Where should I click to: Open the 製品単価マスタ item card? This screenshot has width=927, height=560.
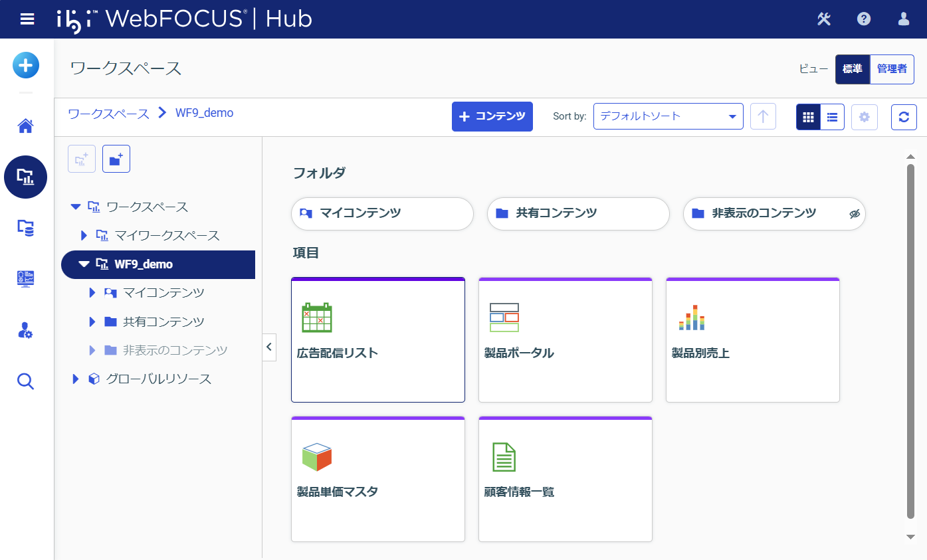378,479
